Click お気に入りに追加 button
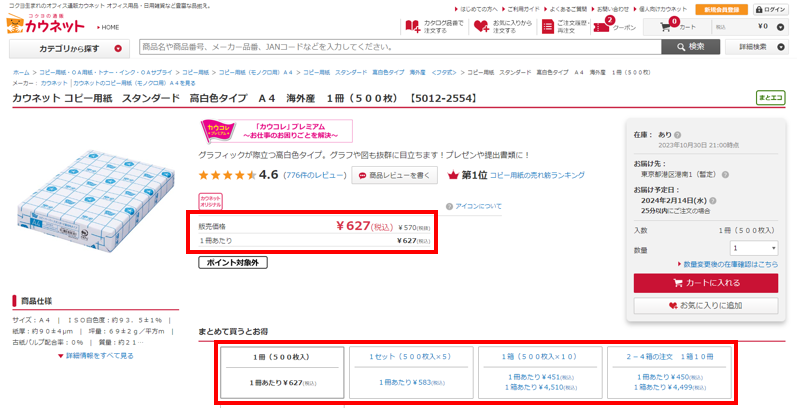This screenshot has width=797, height=408. click(x=706, y=305)
